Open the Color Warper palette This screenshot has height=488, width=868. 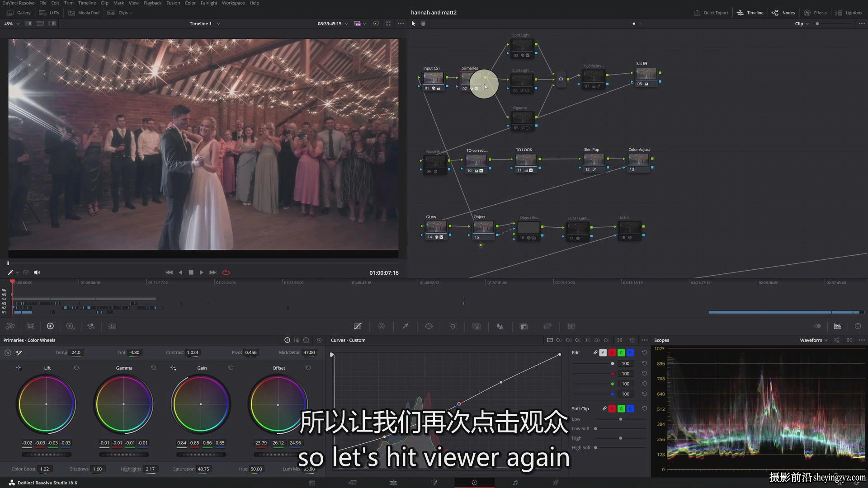(x=381, y=326)
